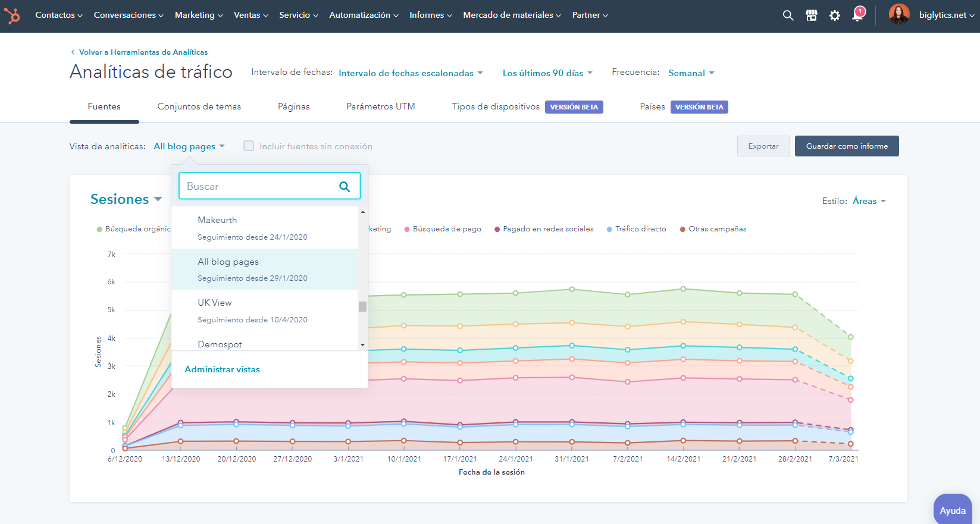Check Incluir fuentes sin conexión checkbox
This screenshot has height=524, width=980.
[249, 146]
